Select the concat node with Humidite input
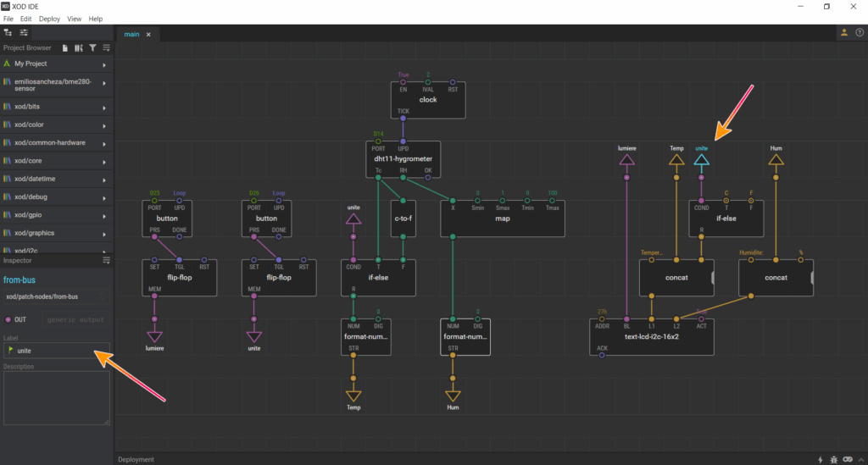 coord(776,278)
